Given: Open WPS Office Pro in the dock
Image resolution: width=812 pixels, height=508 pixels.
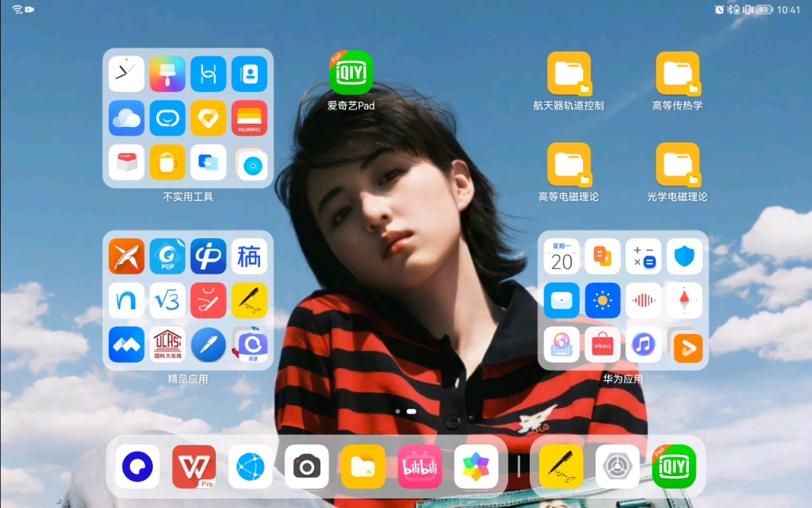Looking at the screenshot, I should click(x=194, y=467).
